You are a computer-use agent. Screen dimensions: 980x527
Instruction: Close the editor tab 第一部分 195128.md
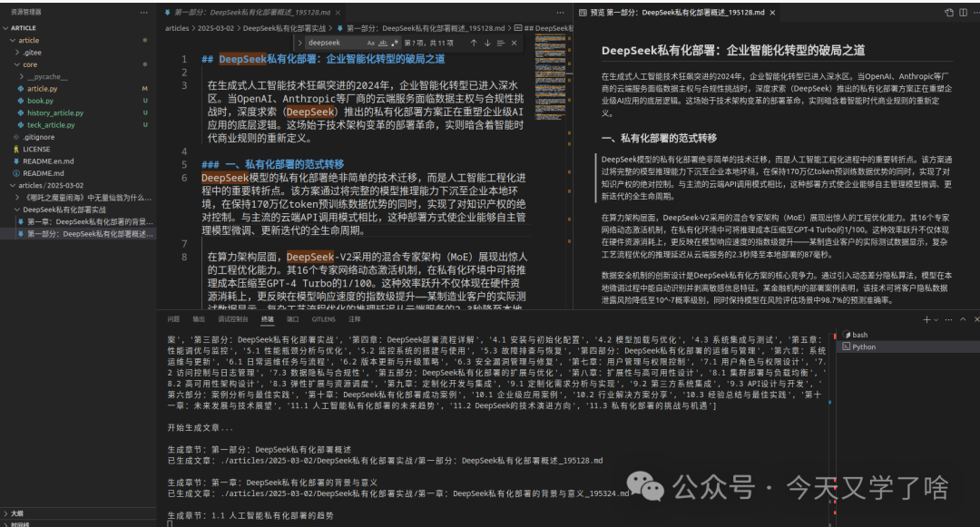pyautogui.click(x=338, y=13)
